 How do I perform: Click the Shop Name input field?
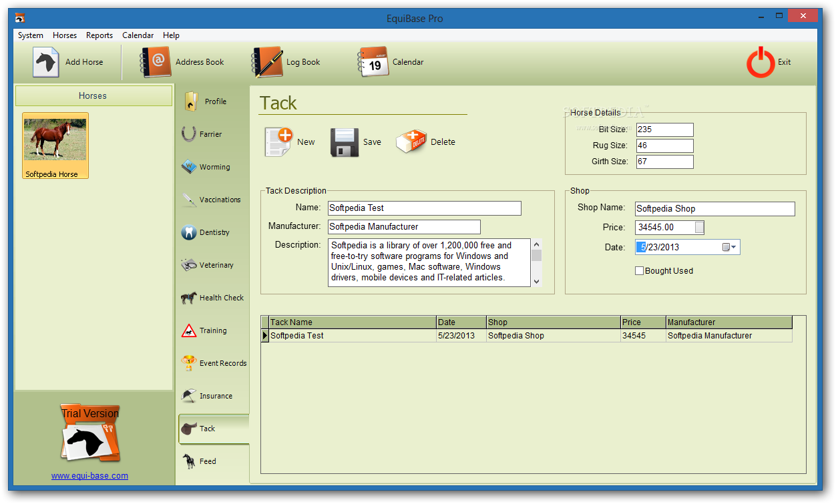pos(714,209)
